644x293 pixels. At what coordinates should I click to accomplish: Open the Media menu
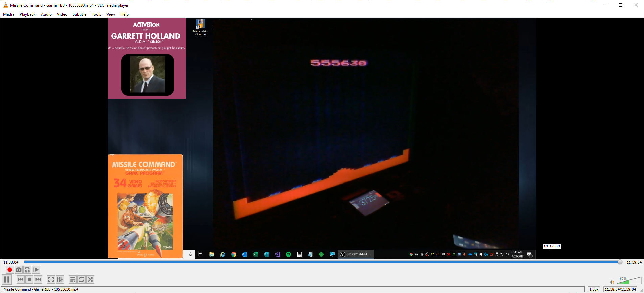[x=8, y=14]
